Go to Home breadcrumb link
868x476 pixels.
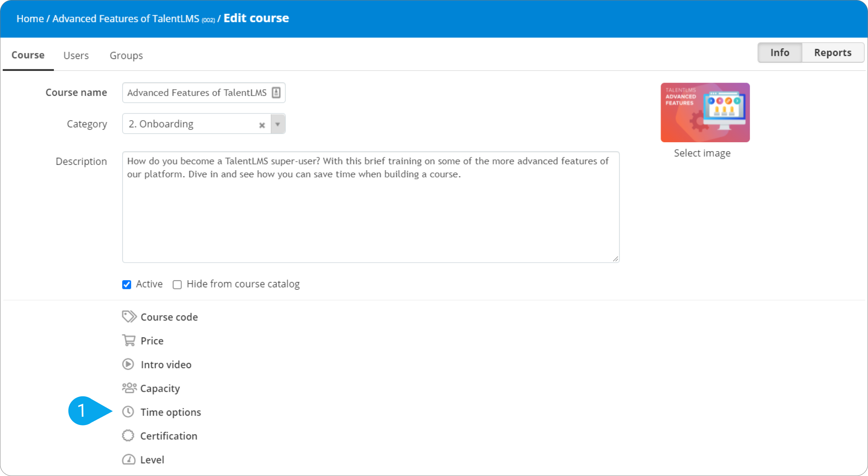30,18
